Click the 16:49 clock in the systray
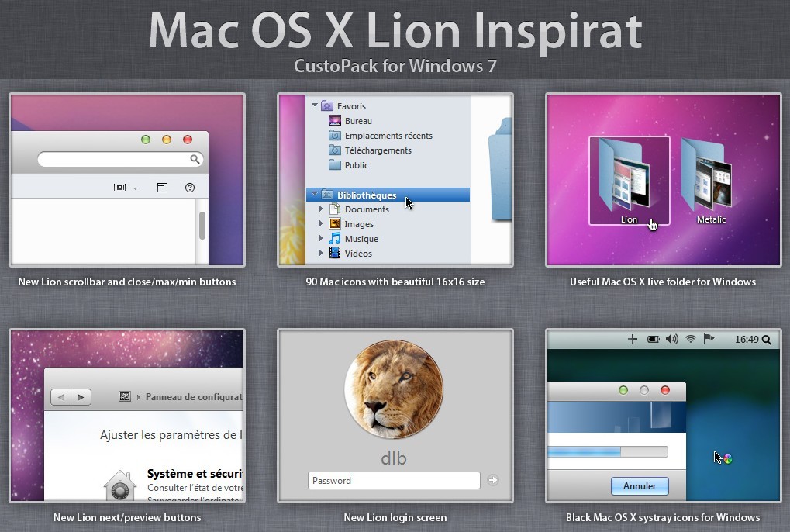 point(747,340)
